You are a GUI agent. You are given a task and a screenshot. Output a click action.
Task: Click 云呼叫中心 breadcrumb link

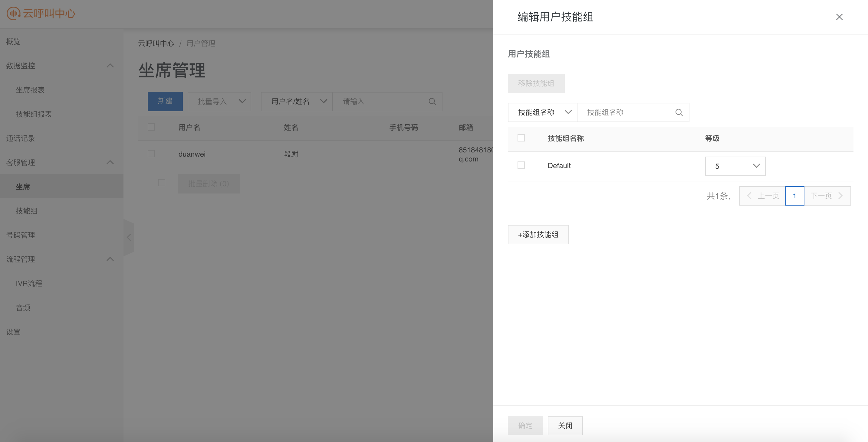click(156, 44)
